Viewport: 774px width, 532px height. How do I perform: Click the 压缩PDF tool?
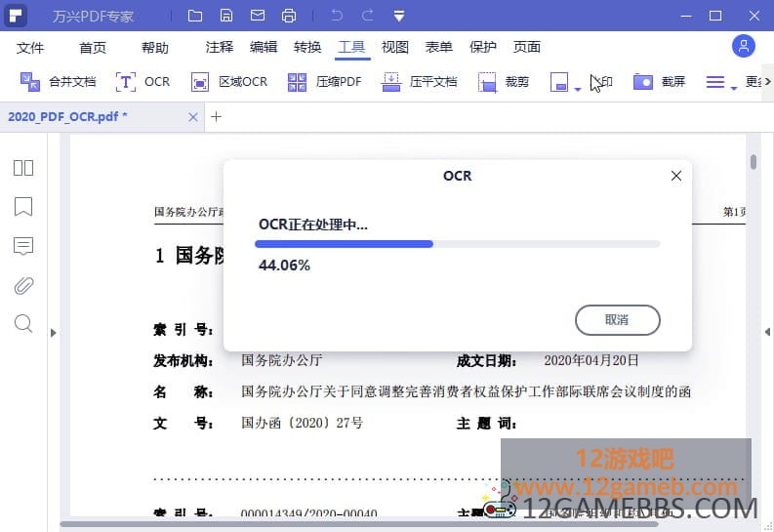pyautogui.click(x=324, y=81)
